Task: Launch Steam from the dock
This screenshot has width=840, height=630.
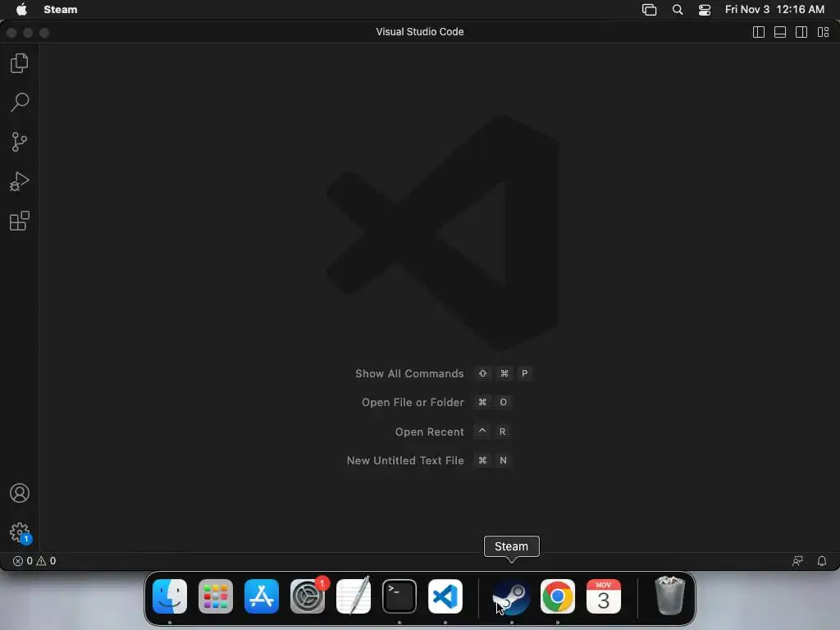Action: tap(512, 596)
